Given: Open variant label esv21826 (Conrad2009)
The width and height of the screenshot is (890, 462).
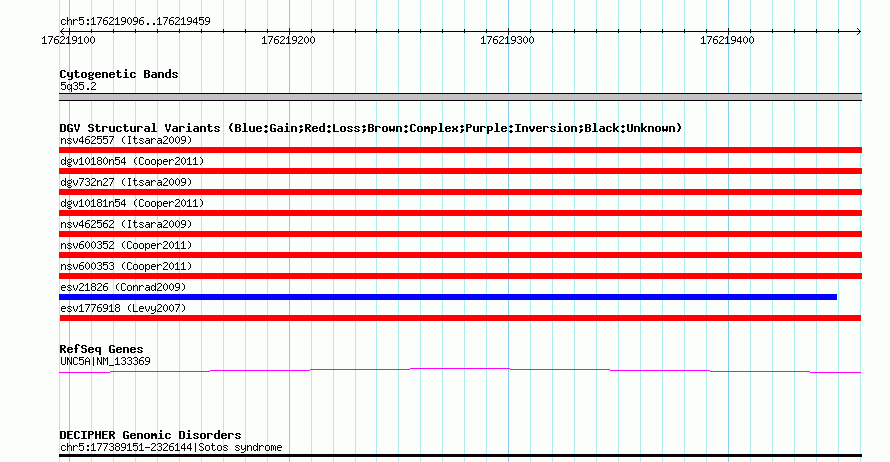Looking at the screenshot, I should [x=123, y=287].
